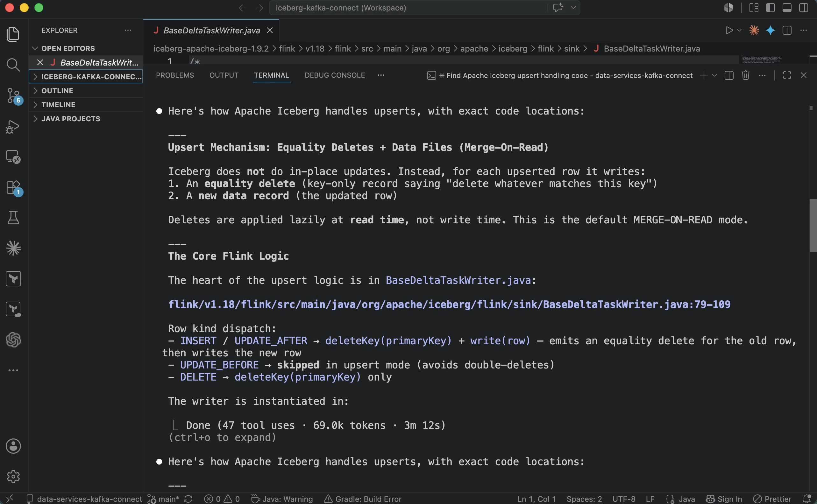The width and height of the screenshot is (817, 504).
Task: Open new terminal launch profile dropdown
Action: pos(714,75)
